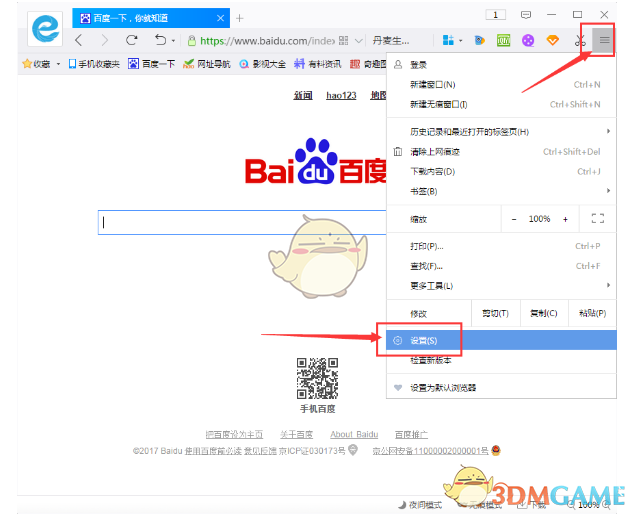Viewport: 636px width, 514px height.
Task: Click the browser e logo icon
Action: click(x=45, y=28)
